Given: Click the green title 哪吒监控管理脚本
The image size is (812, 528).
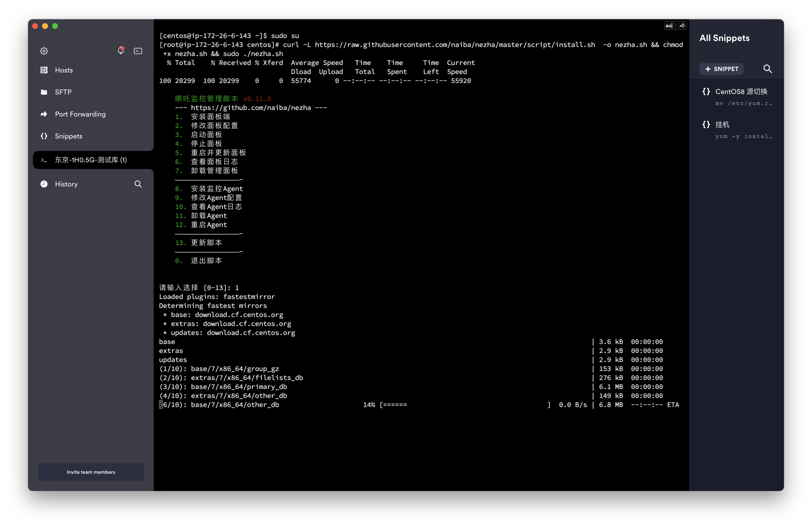Looking at the screenshot, I should [x=206, y=99].
